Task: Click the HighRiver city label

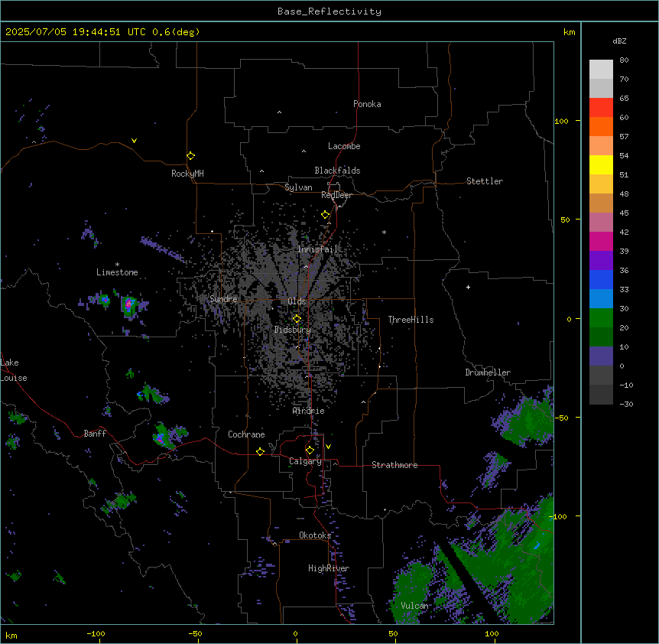Action: [x=329, y=568]
